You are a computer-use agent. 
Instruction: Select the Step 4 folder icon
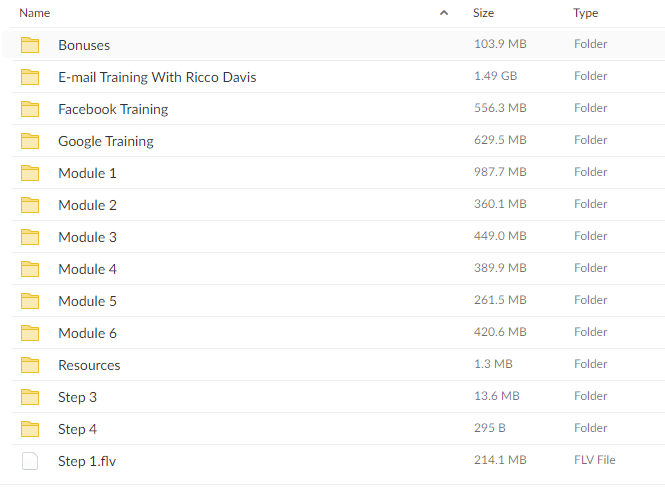pos(30,429)
